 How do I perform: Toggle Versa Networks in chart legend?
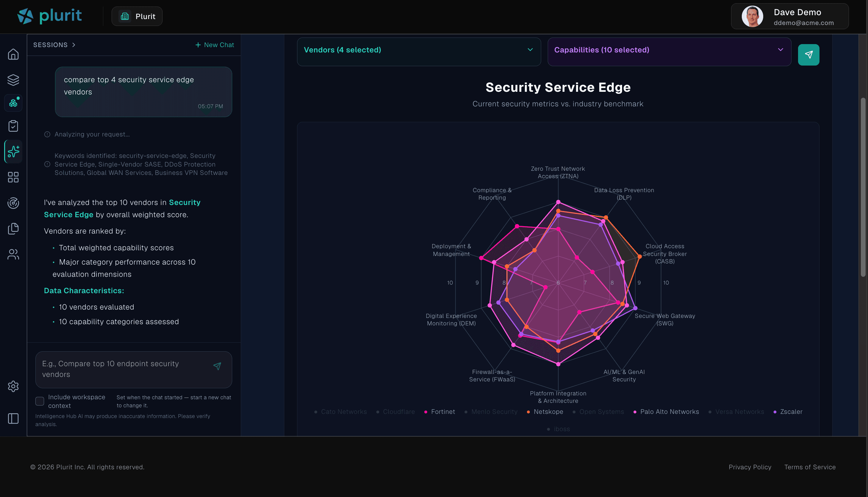click(736, 412)
